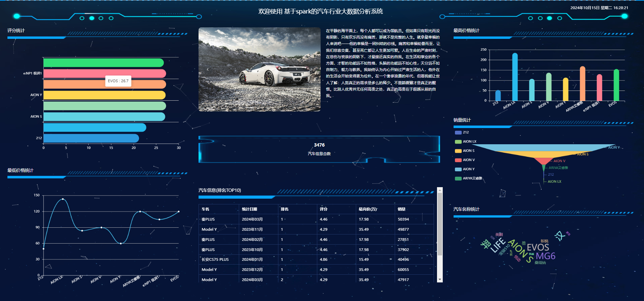Image resolution: width=644 pixels, height=301 pixels.
Task: Toggle the AION LX funnel legend item
Action: [x=466, y=142]
